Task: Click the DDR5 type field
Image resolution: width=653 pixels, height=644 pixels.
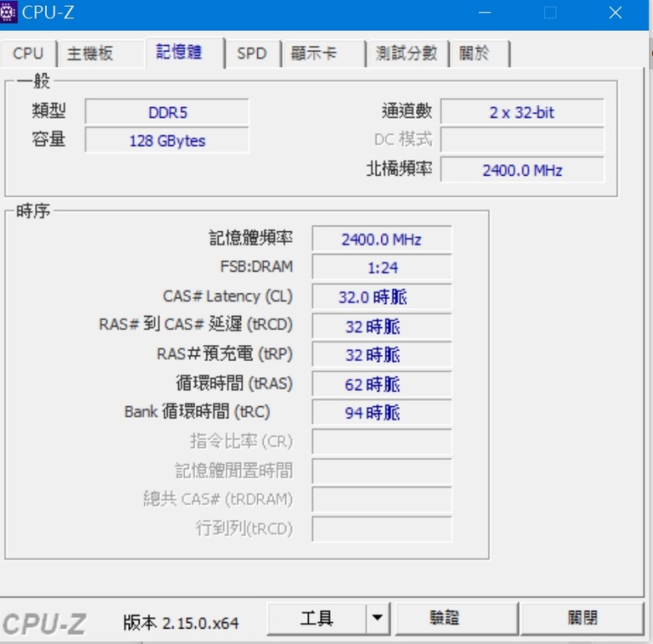Action: (x=167, y=112)
